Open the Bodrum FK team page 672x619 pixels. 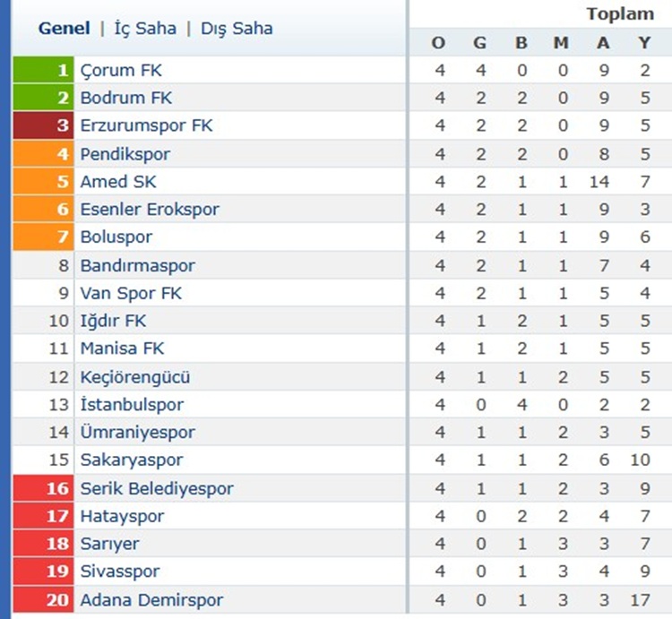126,98
